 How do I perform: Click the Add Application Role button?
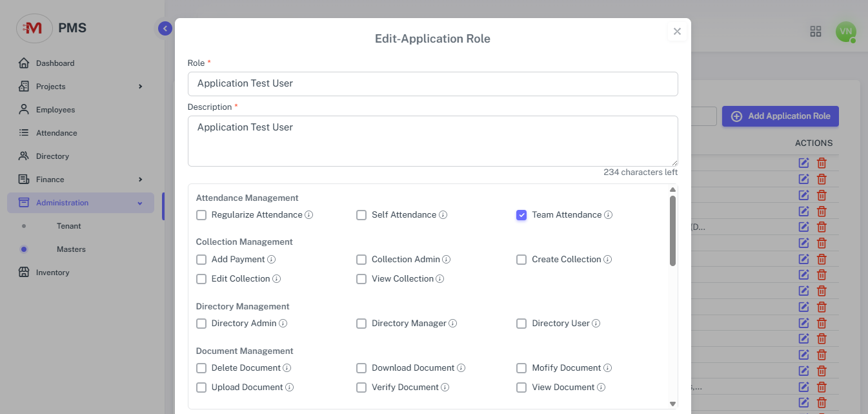click(780, 116)
